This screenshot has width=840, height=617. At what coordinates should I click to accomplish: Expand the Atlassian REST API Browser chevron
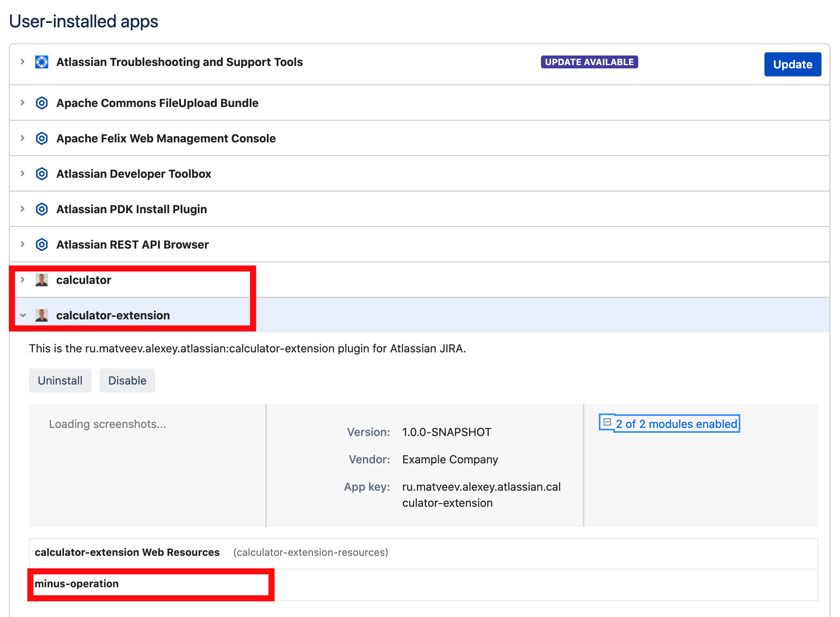click(23, 244)
